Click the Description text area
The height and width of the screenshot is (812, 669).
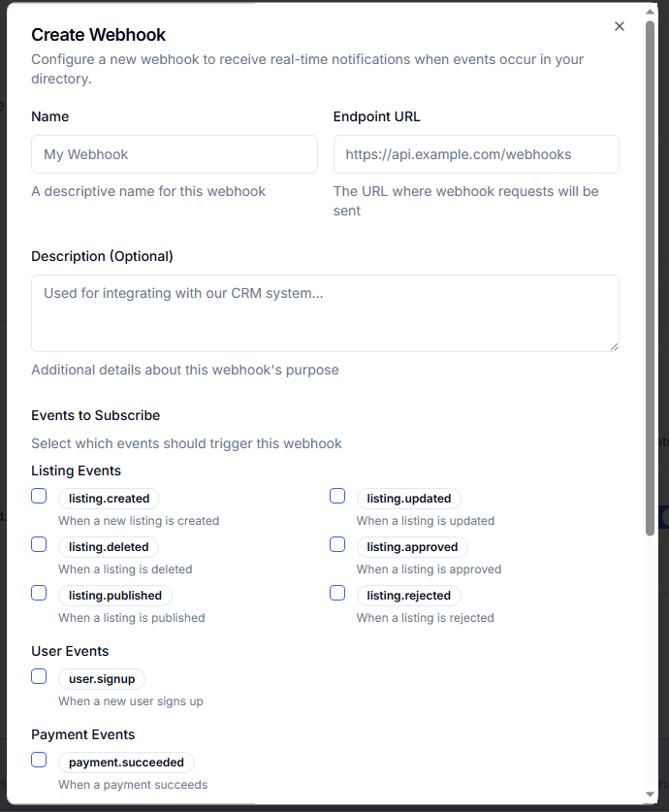pos(325,310)
